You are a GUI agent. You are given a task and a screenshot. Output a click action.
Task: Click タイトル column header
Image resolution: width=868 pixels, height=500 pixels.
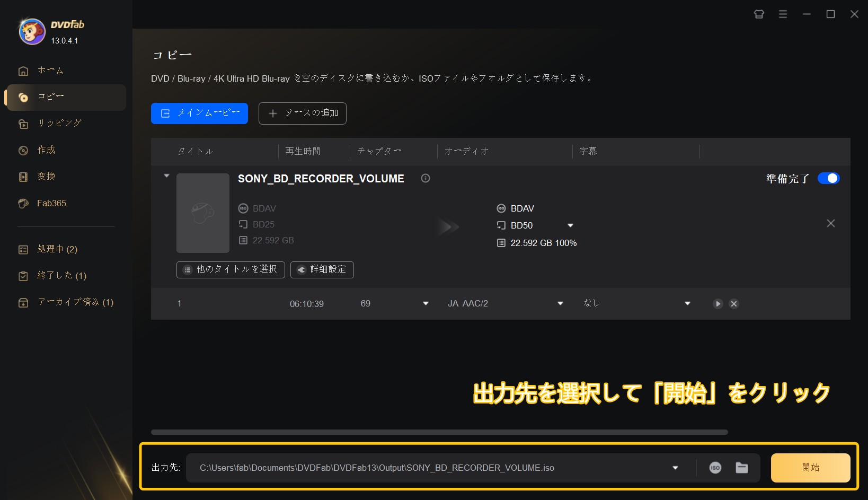pos(195,151)
